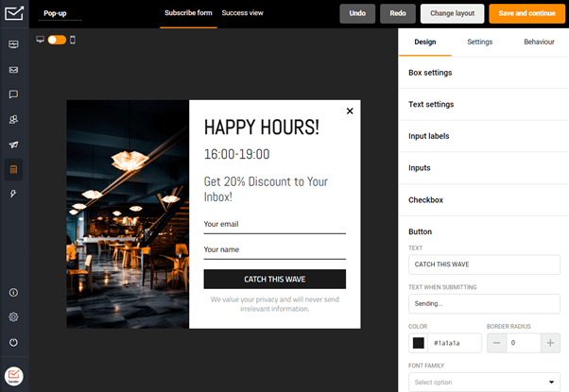Increase border radius with plus button
569x392 pixels.
pos(550,343)
